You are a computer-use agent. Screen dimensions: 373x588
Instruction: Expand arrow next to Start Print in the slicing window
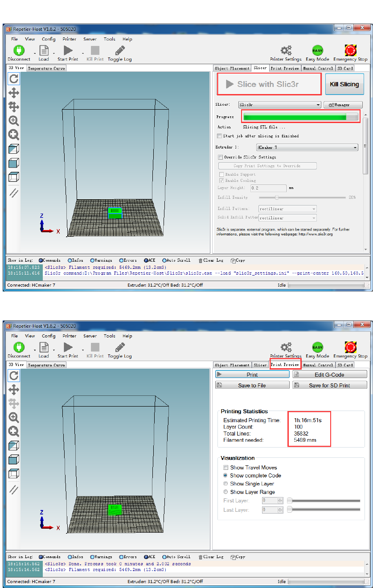pyautogui.click(x=82, y=53)
